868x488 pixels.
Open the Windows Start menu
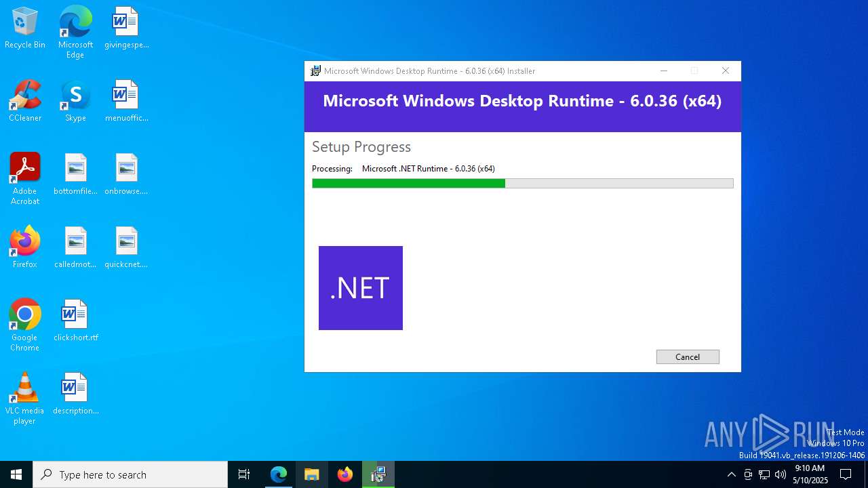tap(16, 474)
